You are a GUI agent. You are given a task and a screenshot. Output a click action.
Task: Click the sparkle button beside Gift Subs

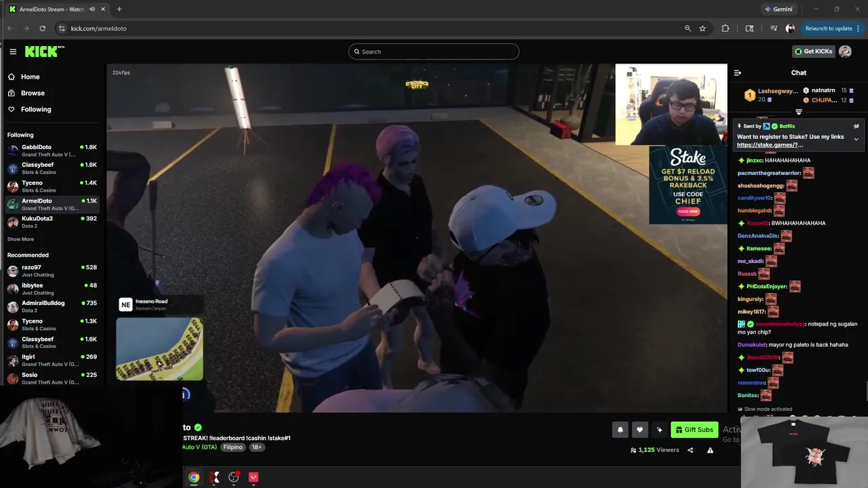(659, 430)
